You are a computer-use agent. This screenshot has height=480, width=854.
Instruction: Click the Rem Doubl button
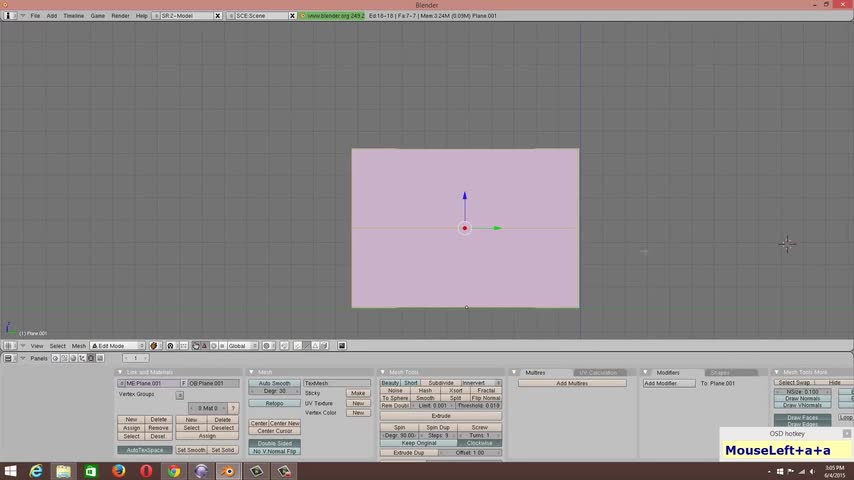tap(395, 405)
